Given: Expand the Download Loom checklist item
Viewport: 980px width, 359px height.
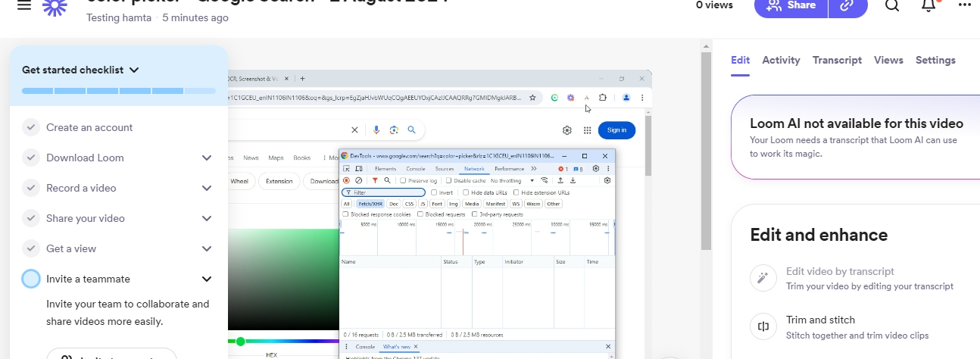Looking at the screenshot, I should pos(207,158).
